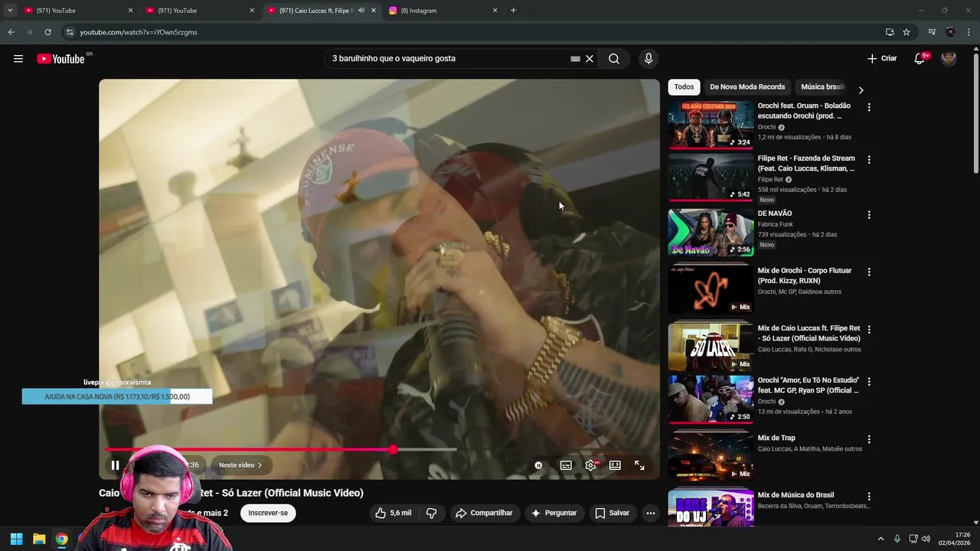Save video with Salvar button

click(612, 513)
